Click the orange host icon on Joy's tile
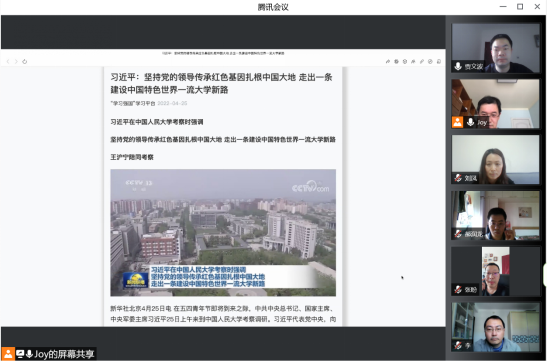This screenshot has height=362, width=548. point(457,122)
